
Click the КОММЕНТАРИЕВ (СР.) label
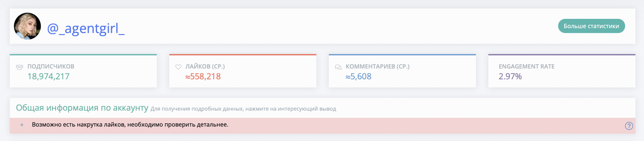tap(377, 66)
